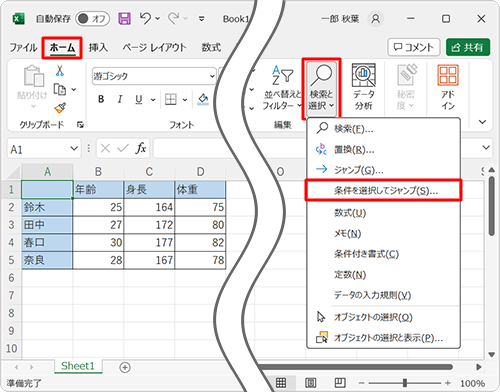Click the Copy icon

coord(60,89)
